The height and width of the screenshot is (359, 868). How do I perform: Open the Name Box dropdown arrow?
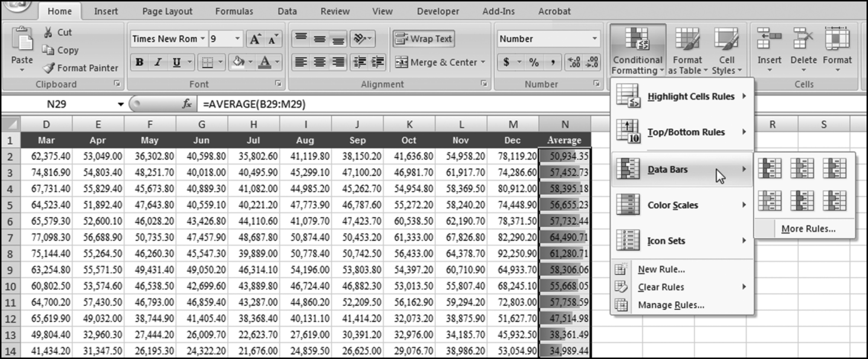coord(121,104)
